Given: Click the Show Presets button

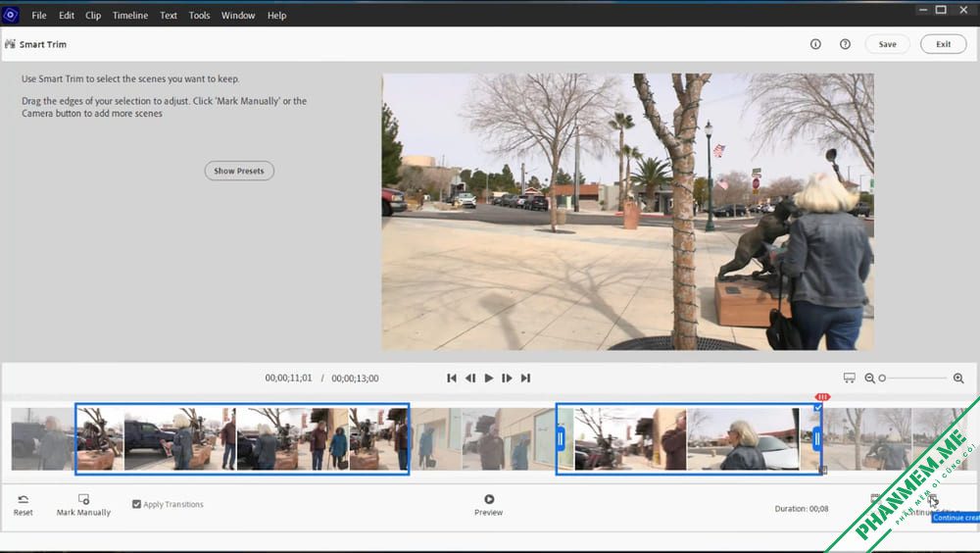Looking at the screenshot, I should (x=239, y=171).
